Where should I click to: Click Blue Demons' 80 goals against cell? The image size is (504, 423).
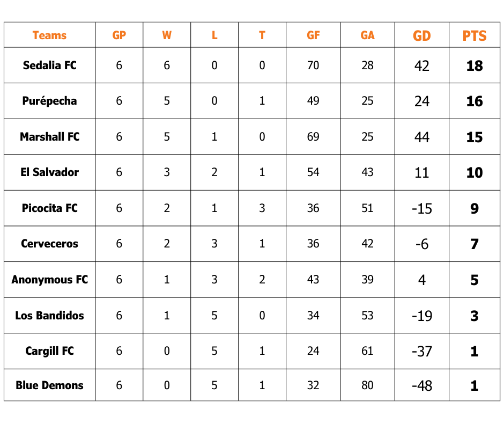pos(367,385)
